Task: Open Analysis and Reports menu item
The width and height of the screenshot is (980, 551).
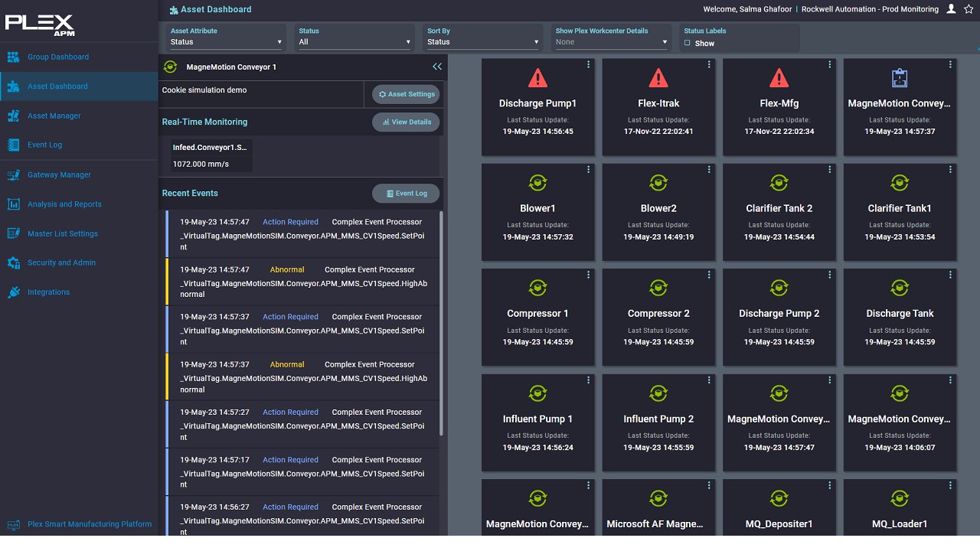Action: (x=64, y=204)
